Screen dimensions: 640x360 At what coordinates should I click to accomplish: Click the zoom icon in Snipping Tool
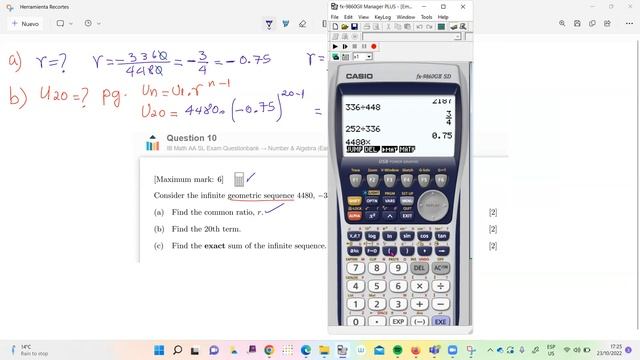click(562, 24)
